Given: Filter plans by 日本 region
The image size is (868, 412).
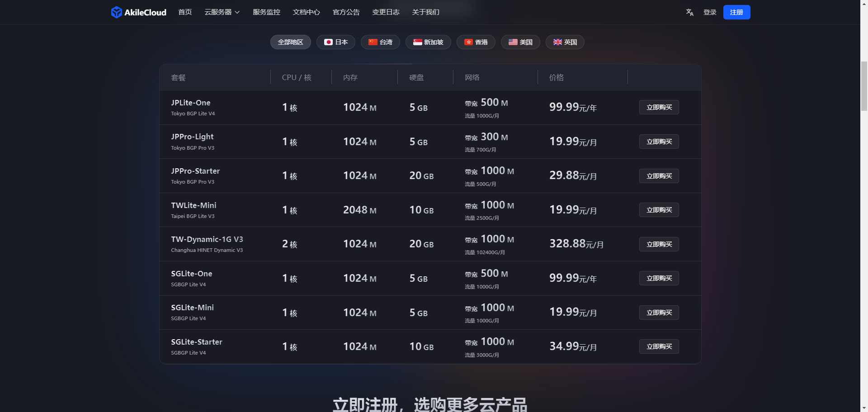Looking at the screenshot, I should coord(335,42).
